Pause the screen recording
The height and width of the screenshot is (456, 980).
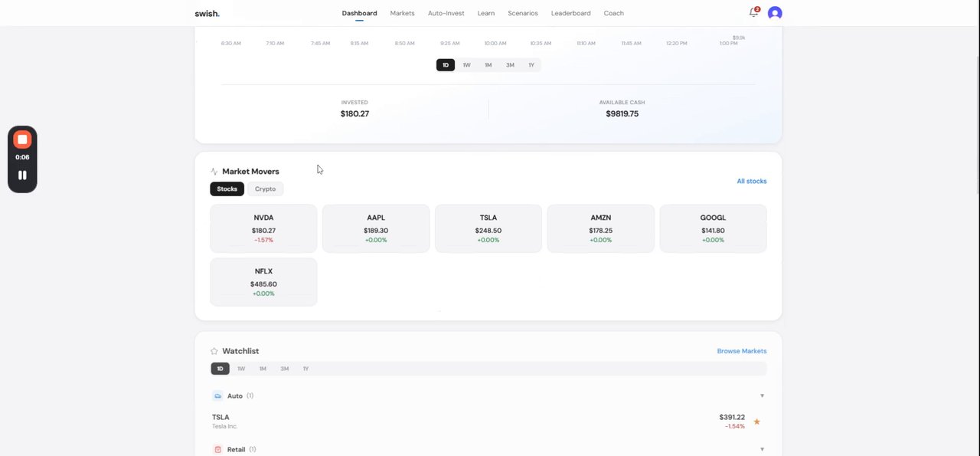(x=22, y=175)
